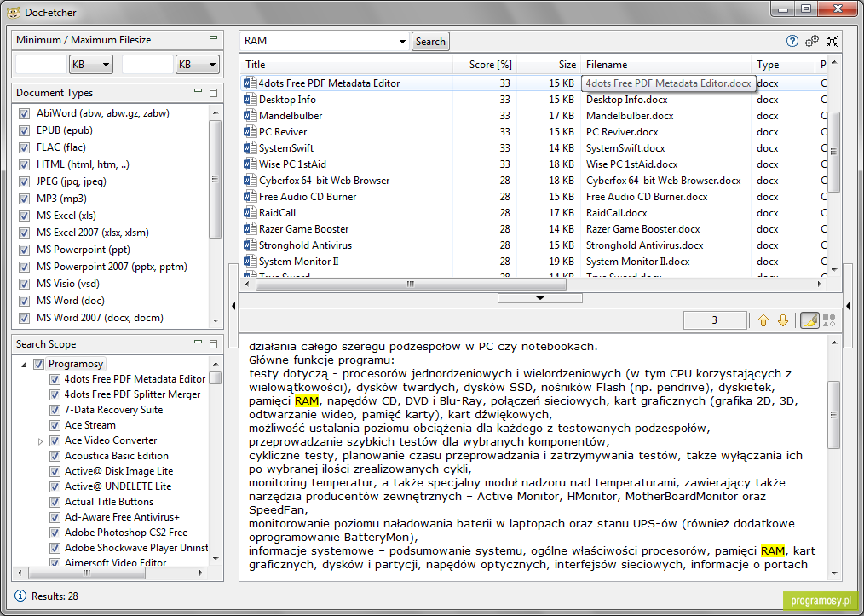Select System Monitor II result
Viewport: 864px width, 616px height.
click(x=533, y=262)
